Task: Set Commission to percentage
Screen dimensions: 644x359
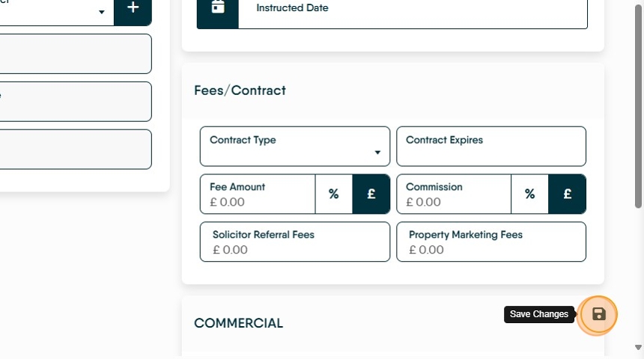Action: 529,194
